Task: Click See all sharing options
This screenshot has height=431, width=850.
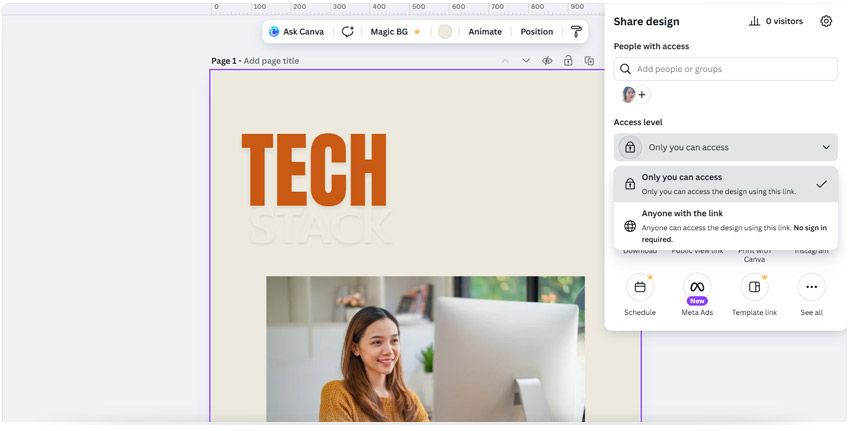Action: (x=812, y=294)
